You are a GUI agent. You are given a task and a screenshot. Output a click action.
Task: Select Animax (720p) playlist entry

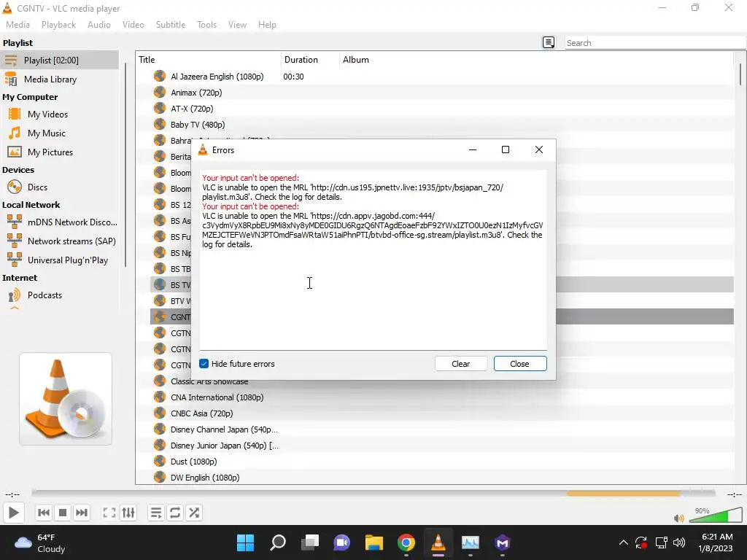[x=441, y=93]
